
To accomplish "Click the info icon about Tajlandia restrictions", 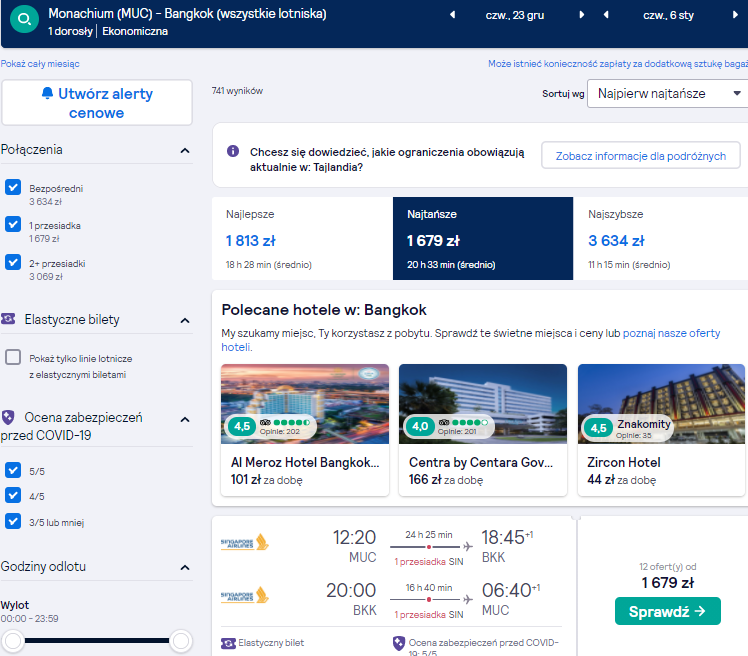I will point(233,151).
